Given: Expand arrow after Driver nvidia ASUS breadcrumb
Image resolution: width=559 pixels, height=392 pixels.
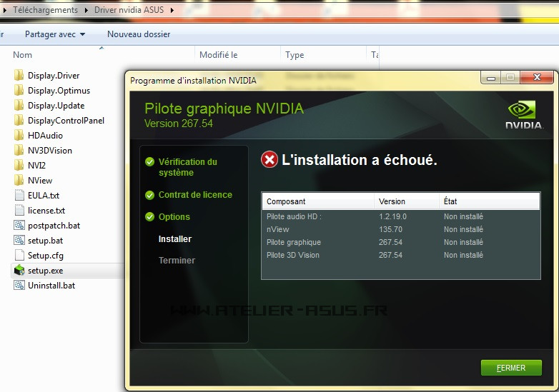Looking at the screenshot, I should (x=172, y=10).
